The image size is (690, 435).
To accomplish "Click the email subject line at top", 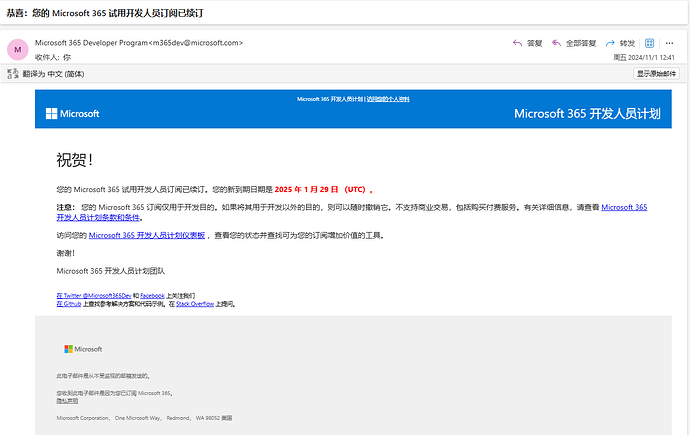I will (105, 13).
